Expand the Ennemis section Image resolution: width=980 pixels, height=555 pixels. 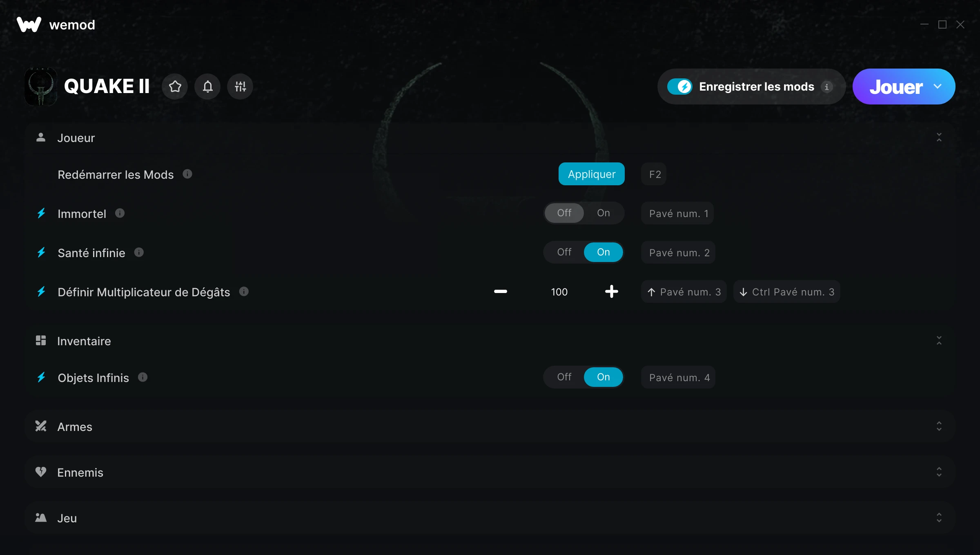490,472
